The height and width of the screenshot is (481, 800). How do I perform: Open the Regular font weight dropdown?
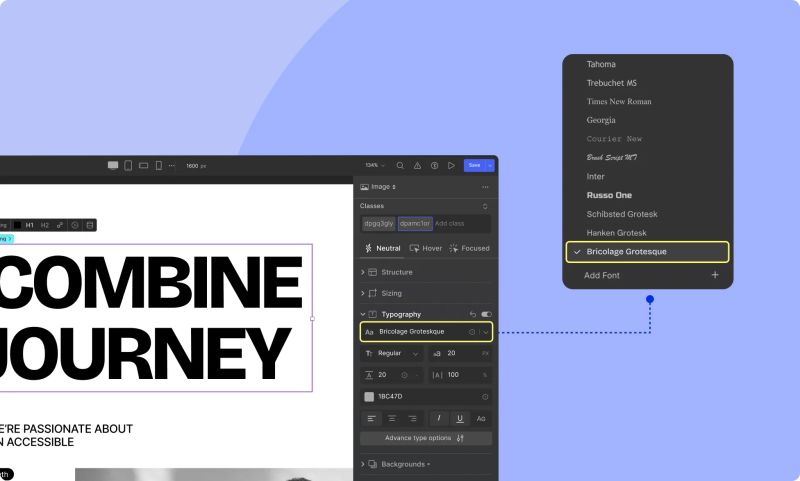[x=392, y=353]
